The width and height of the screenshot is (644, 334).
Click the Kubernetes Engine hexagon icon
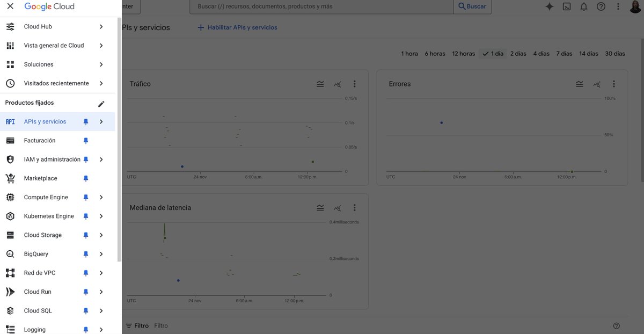[10, 216]
